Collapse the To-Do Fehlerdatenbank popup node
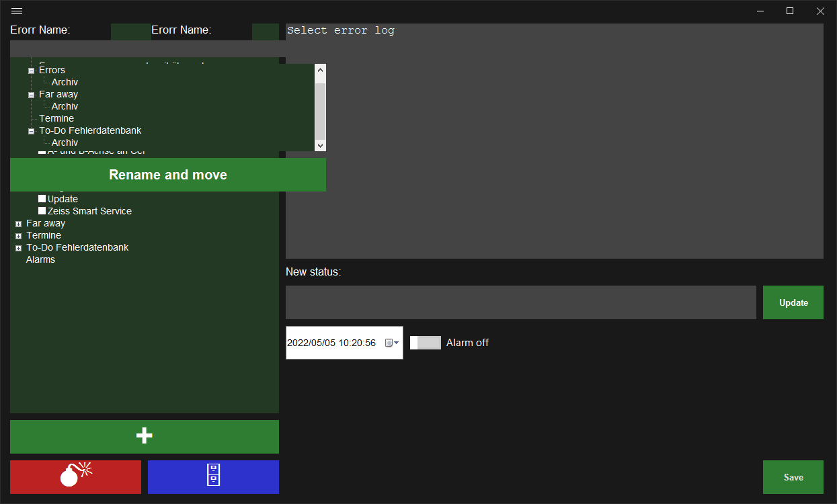Viewport: 837px width, 504px height. [x=31, y=131]
